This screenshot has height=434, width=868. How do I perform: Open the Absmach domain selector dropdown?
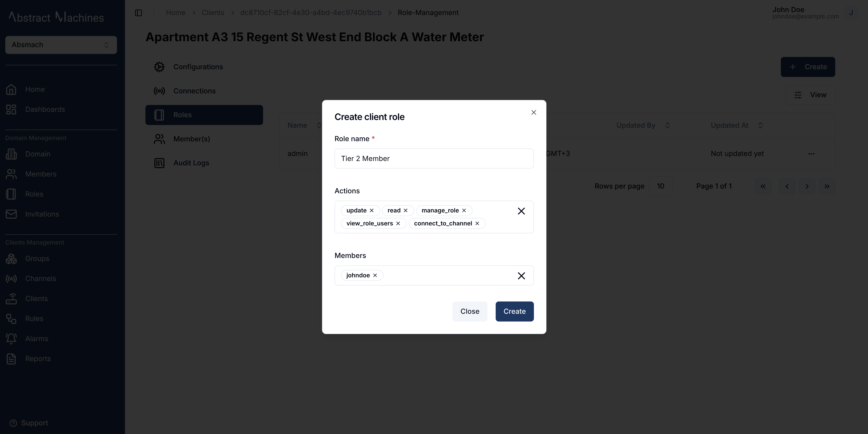61,45
